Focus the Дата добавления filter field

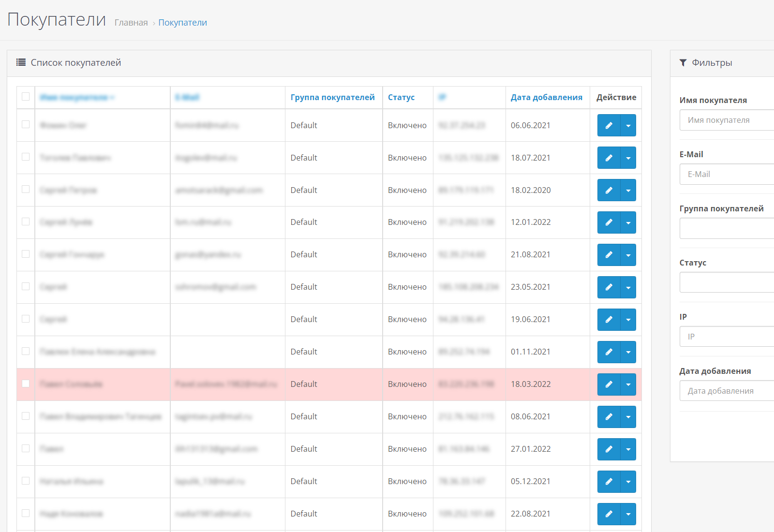727,391
